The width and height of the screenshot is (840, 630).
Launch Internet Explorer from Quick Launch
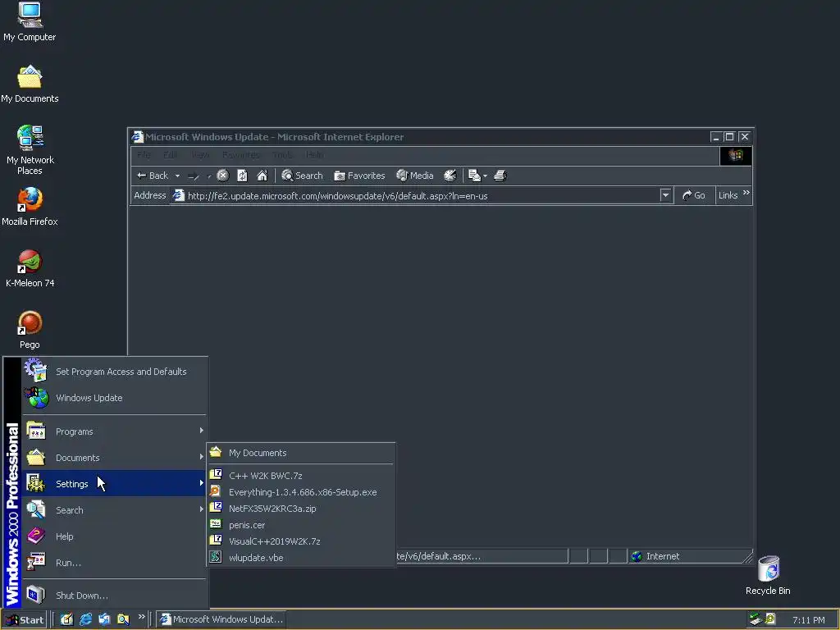click(x=85, y=619)
